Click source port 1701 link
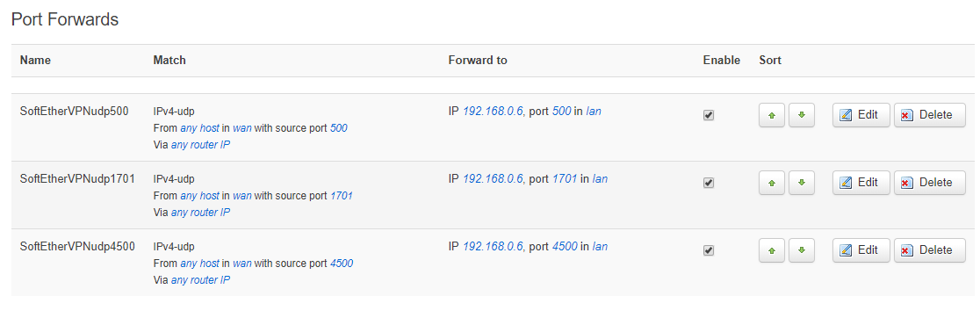This screenshot has width=980, height=318. pyautogui.click(x=342, y=196)
